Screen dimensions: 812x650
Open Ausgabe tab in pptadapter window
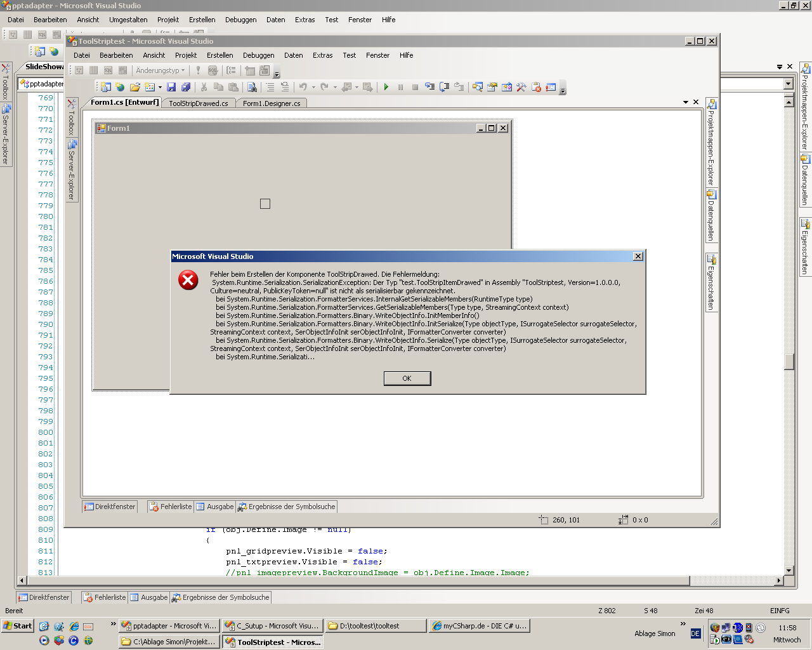149,597
